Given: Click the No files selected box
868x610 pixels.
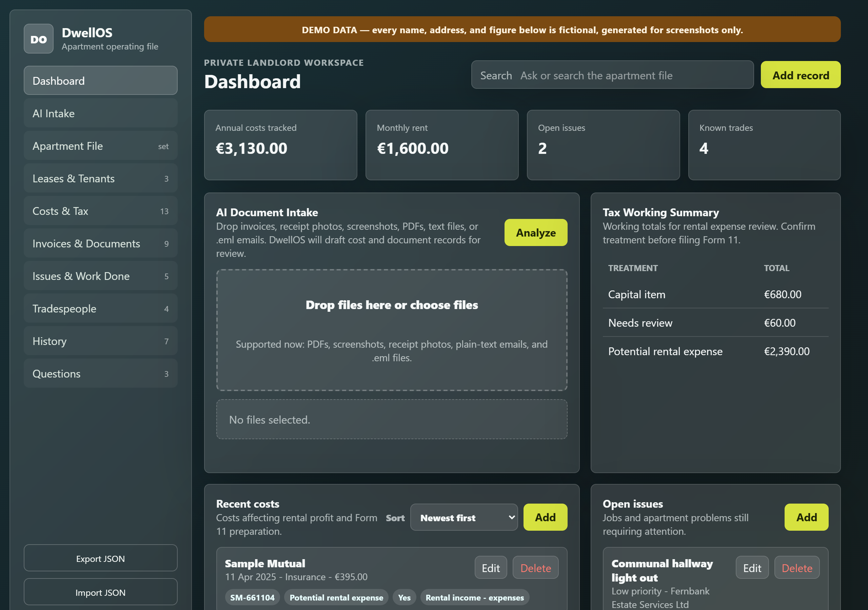Looking at the screenshot, I should pyautogui.click(x=392, y=420).
